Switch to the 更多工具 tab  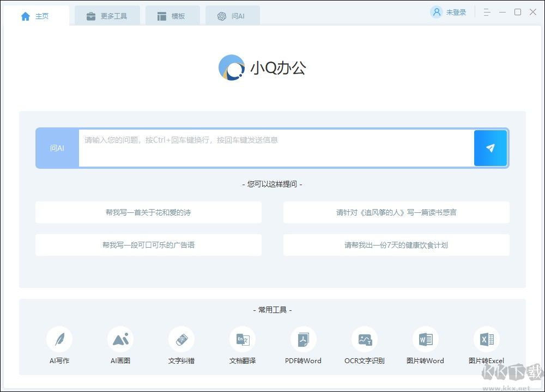pos(107,16)
